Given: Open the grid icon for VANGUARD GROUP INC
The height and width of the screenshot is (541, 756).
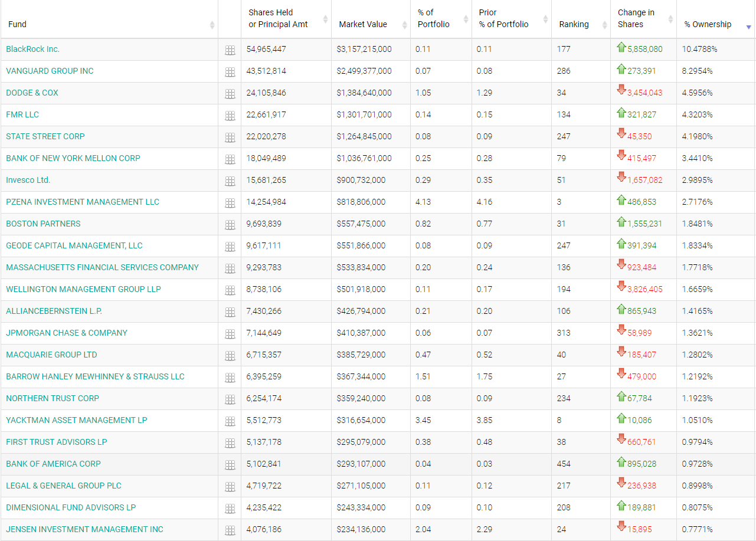Looking at the screenshot, I should (x=230, y=72).
